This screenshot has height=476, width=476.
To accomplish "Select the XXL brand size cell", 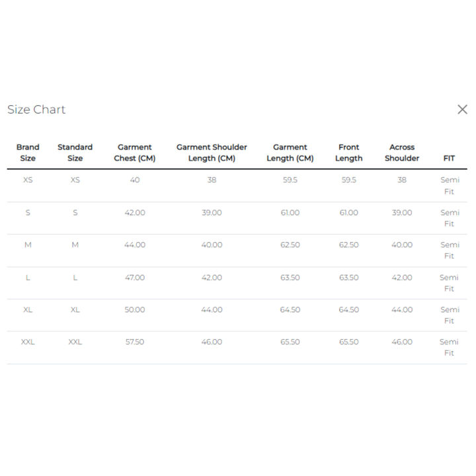I will point(28,342).
